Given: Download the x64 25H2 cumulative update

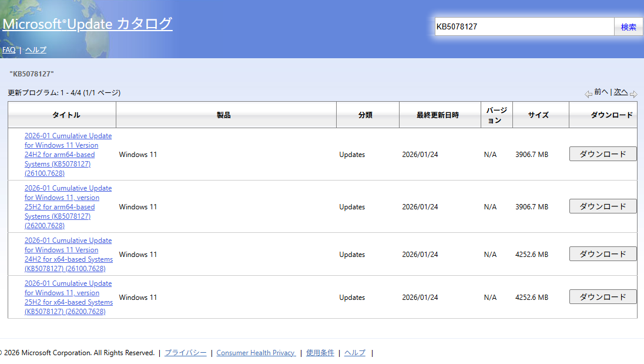Looking at the screenshot, I should point(602,296).
